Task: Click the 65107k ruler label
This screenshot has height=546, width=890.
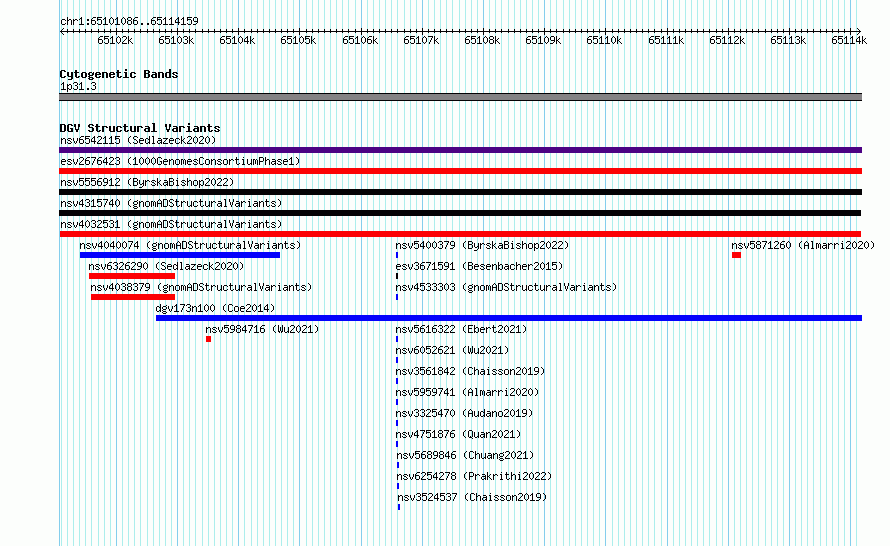Action: tap(421, 40)
